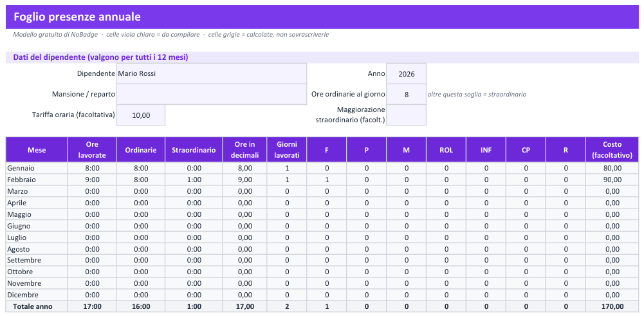Image resolution: width=644 pixels, height=316 pixels.
Task: Click the Totale anno Giorni lavorati cell 2
Action: 287,306
